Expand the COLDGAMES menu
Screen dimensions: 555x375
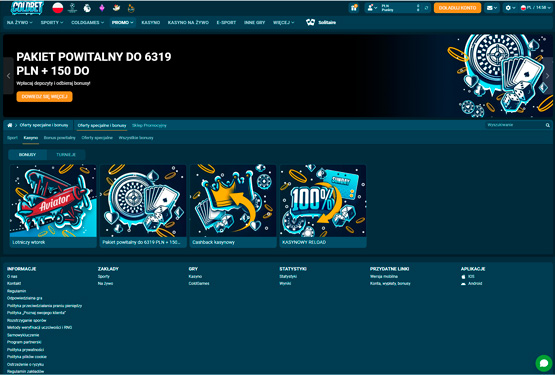(x=87, y=22)
